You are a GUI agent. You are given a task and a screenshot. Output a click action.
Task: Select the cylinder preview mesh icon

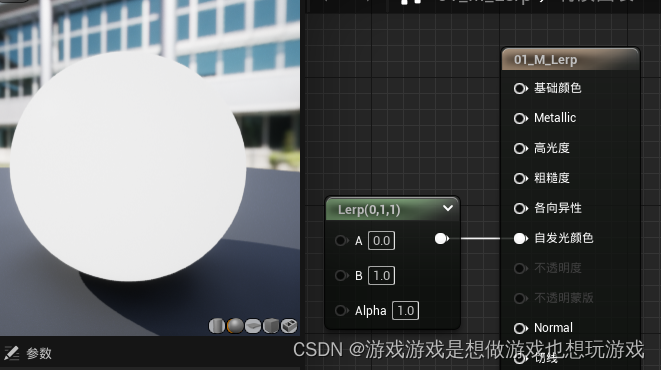click(217, 326)
